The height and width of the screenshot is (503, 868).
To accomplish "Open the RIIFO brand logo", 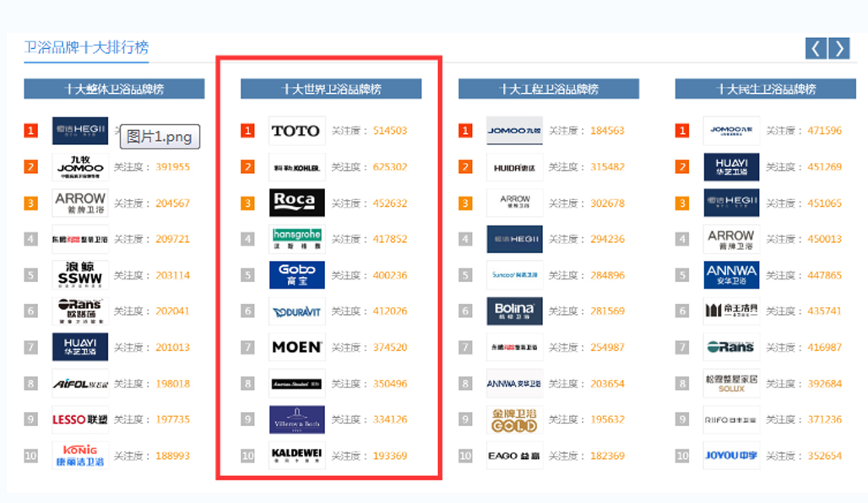I will coord(731,419).
